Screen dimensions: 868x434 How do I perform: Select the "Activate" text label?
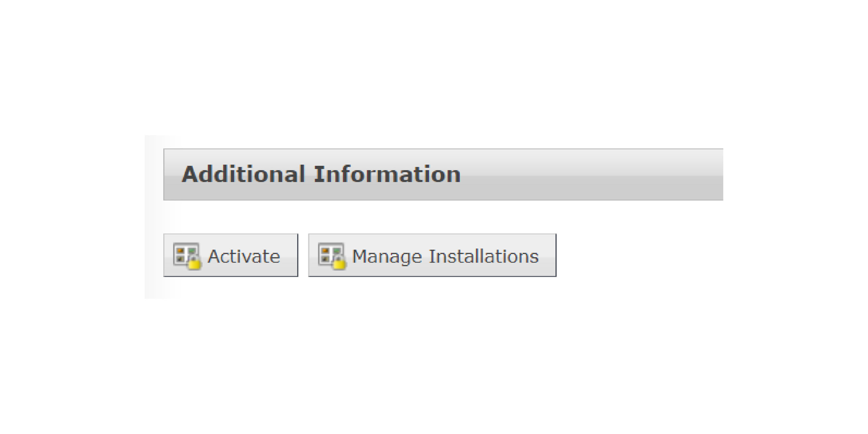pos(244,256)
